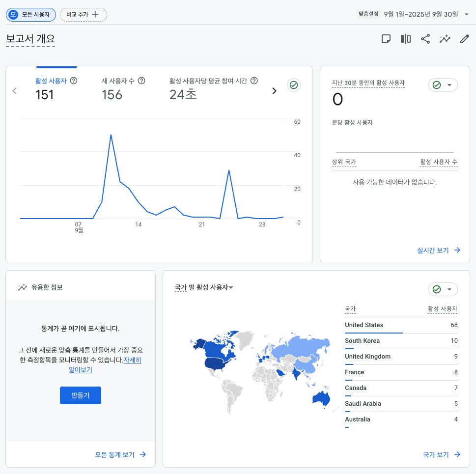Open the date range 9월 1일~9월 30일 dropdown

[x=423, y=14]
